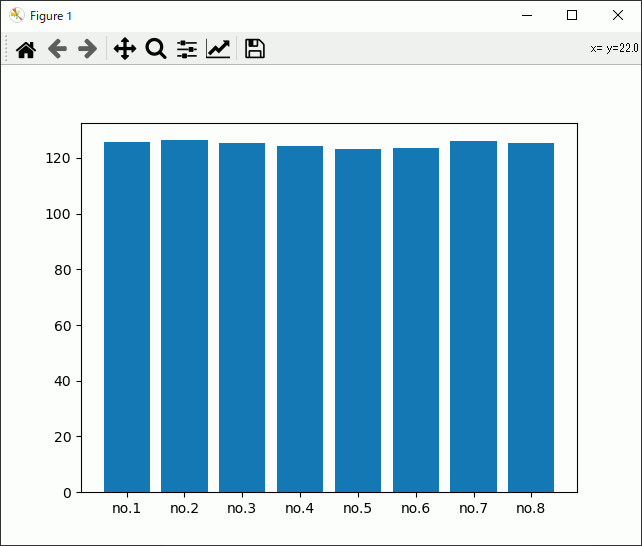Viewport: 642px width, 546px height.
Task: Click the y-axis tick label 0
Action: pos(67,493)
